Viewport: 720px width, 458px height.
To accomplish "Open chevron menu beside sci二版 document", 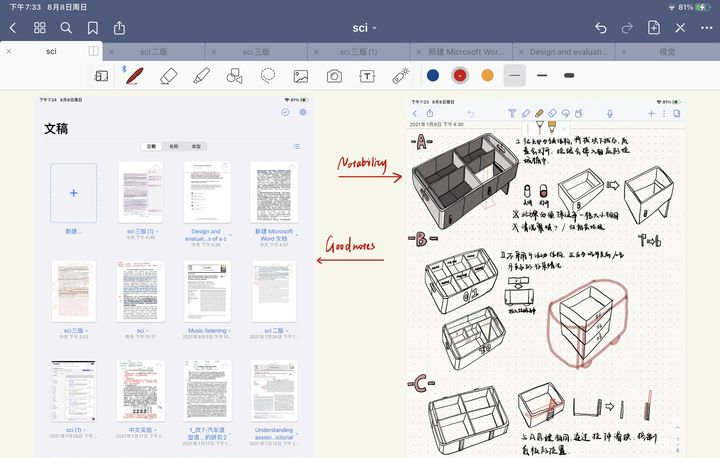I will coord(287,331).
